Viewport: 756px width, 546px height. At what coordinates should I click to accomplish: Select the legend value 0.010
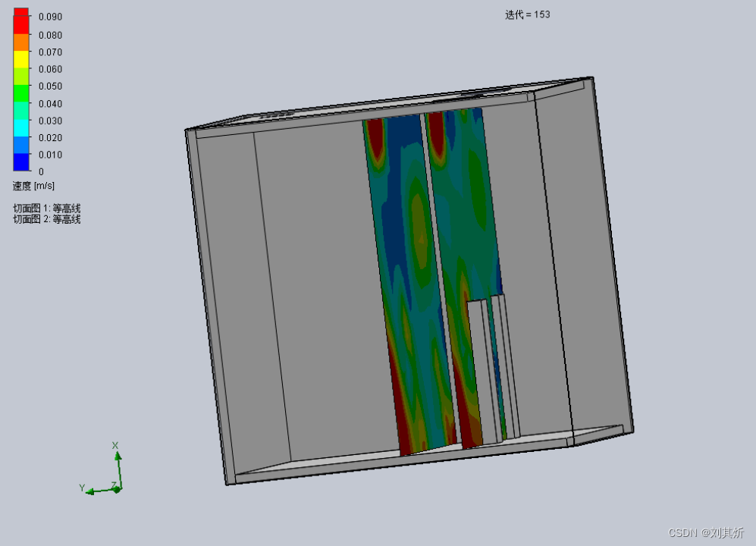(50, 155)
